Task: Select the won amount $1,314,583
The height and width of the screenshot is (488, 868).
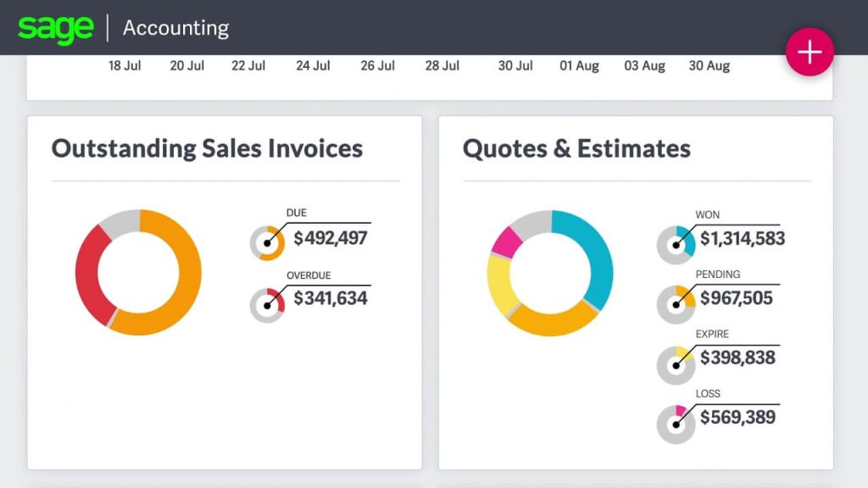Action: click(743, 238)
